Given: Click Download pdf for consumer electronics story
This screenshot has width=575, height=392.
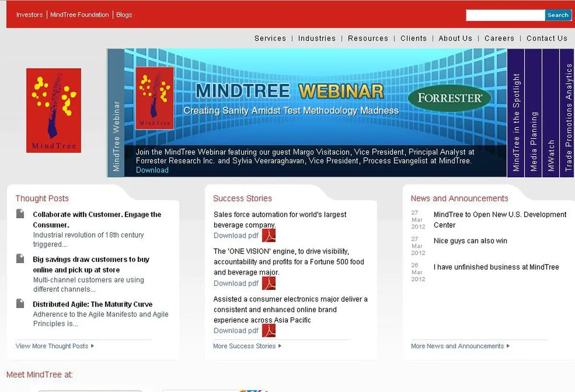Looking at the screenshot, I should tap(236, 330).
